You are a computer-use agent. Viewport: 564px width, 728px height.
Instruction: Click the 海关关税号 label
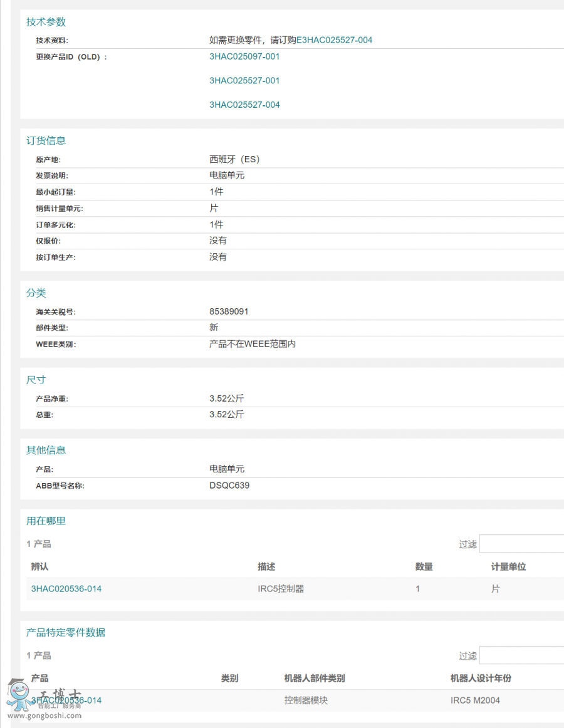tap(56, 312)
